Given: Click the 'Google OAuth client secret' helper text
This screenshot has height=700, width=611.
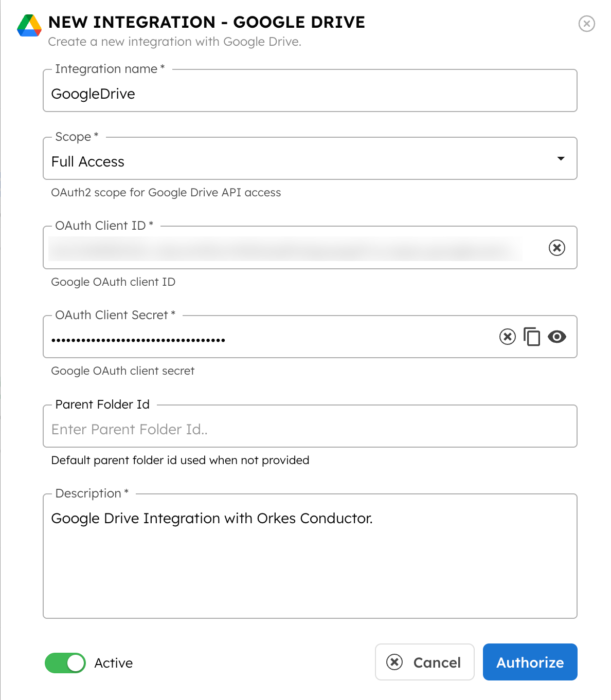Looking at the screenshot, I should (123, 371).
